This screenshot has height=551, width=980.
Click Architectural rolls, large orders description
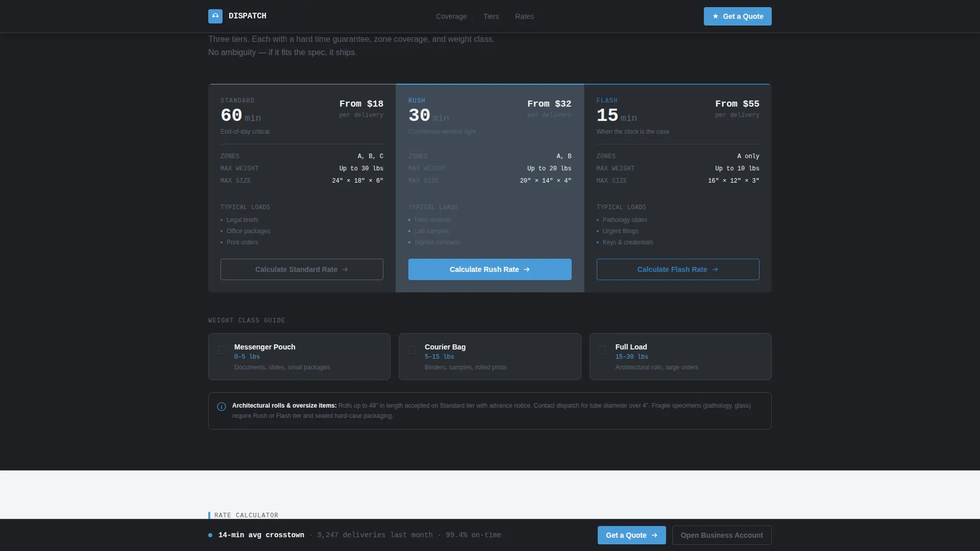[657, 367]
